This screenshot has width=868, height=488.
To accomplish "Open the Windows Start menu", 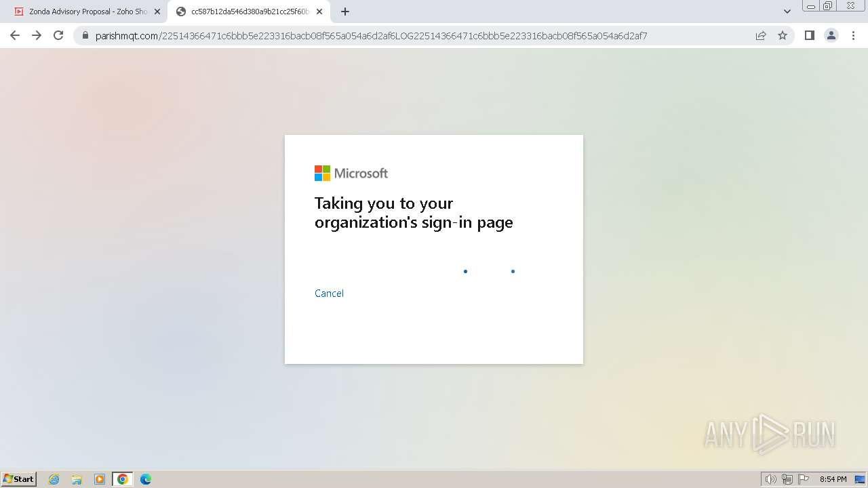I will click(x=19, y=479).
